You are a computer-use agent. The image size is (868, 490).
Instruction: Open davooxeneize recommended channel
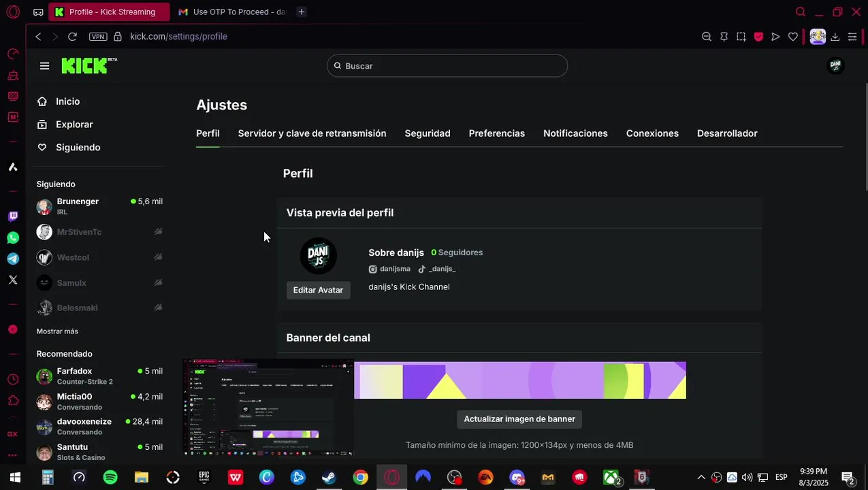(x=99, y=427)
